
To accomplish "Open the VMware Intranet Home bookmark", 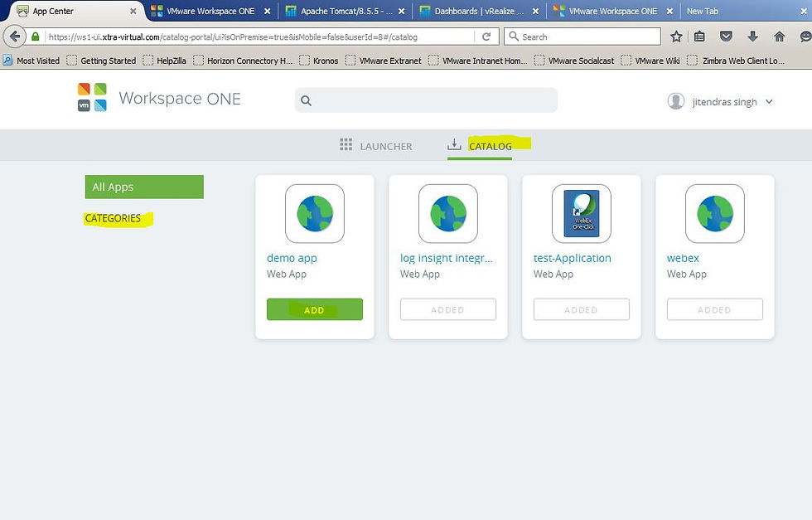I will [x=478, y=61].
